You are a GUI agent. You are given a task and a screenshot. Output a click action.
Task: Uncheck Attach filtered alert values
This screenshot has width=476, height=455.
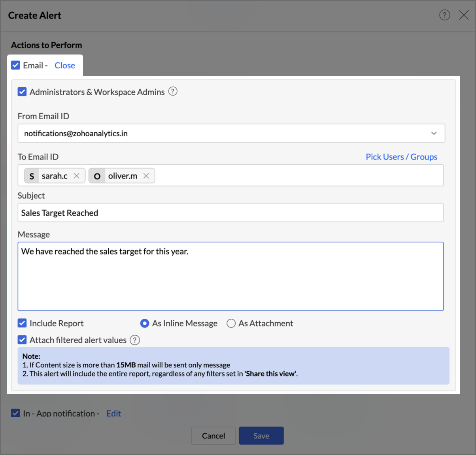(22, 340)
